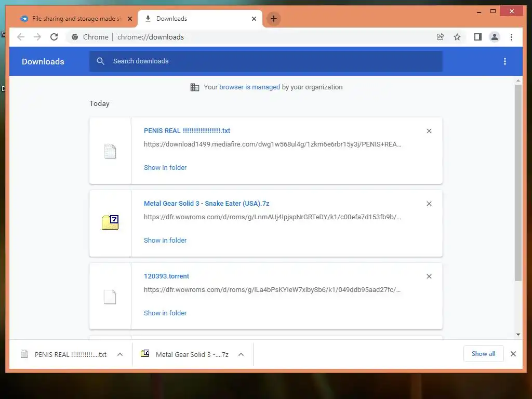Click the mediafire download URL text
This screenshot has height=399, width=532.
tap(272, 144)
